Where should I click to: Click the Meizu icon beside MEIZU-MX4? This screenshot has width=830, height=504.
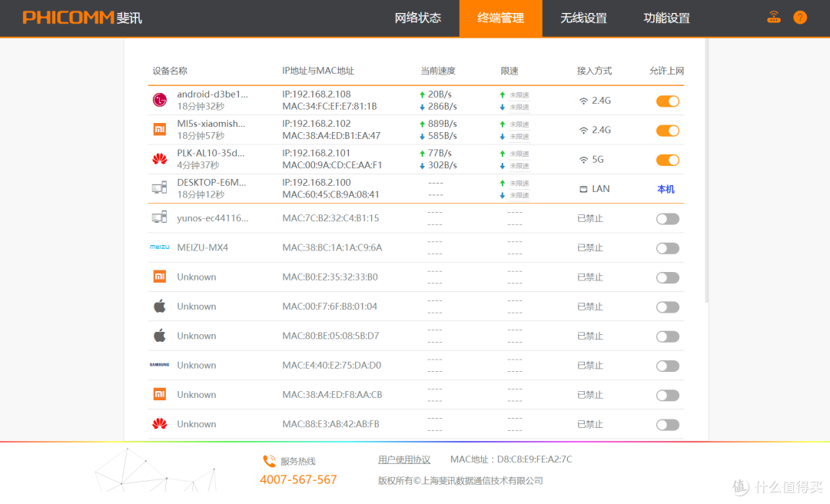(160, 247)
